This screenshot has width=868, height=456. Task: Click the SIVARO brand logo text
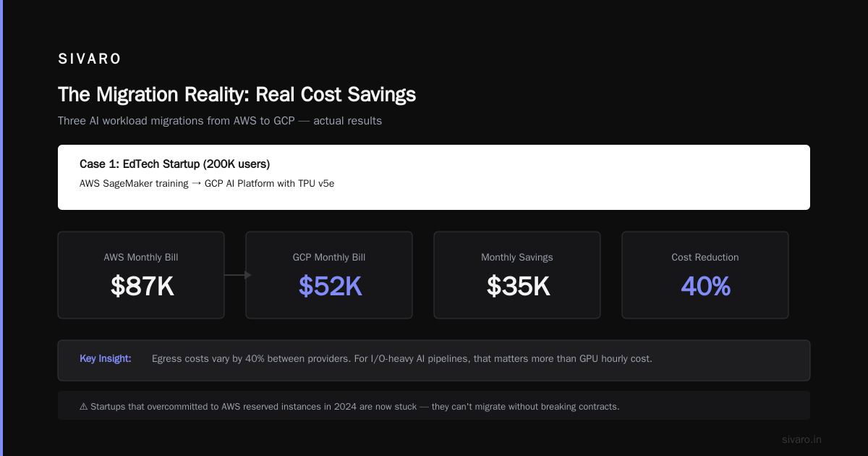coord(90,59)
